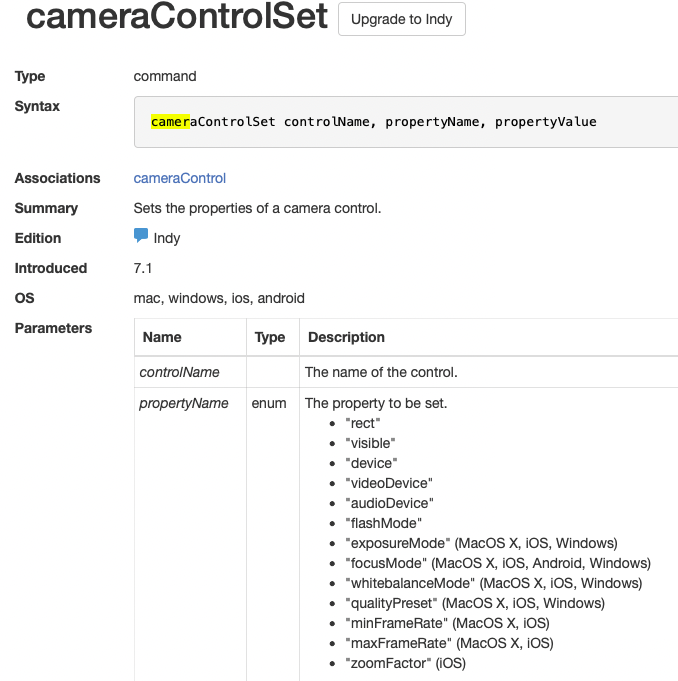Click the Summary description text

click(x=257, y=208)
